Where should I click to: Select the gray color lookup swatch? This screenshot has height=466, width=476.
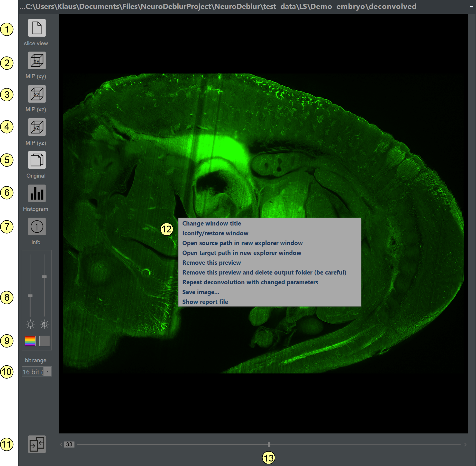tap(45, 341)
